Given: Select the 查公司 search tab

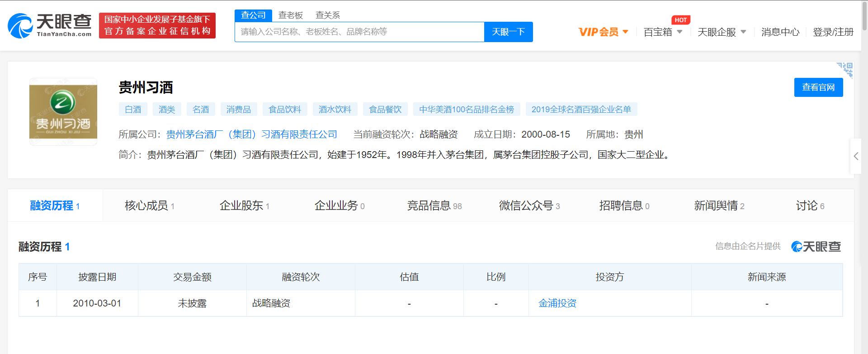Looking at the screenshot, I should tap(253, 15).
